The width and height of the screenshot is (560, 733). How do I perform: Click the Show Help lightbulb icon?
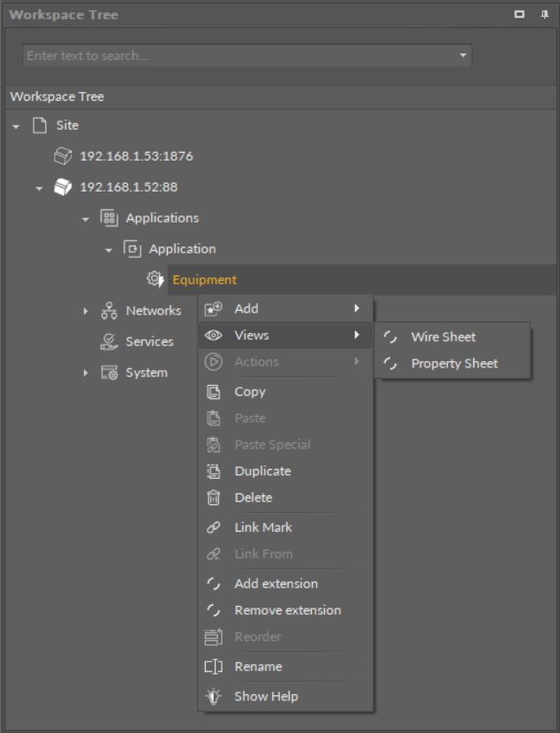(213, 697)
